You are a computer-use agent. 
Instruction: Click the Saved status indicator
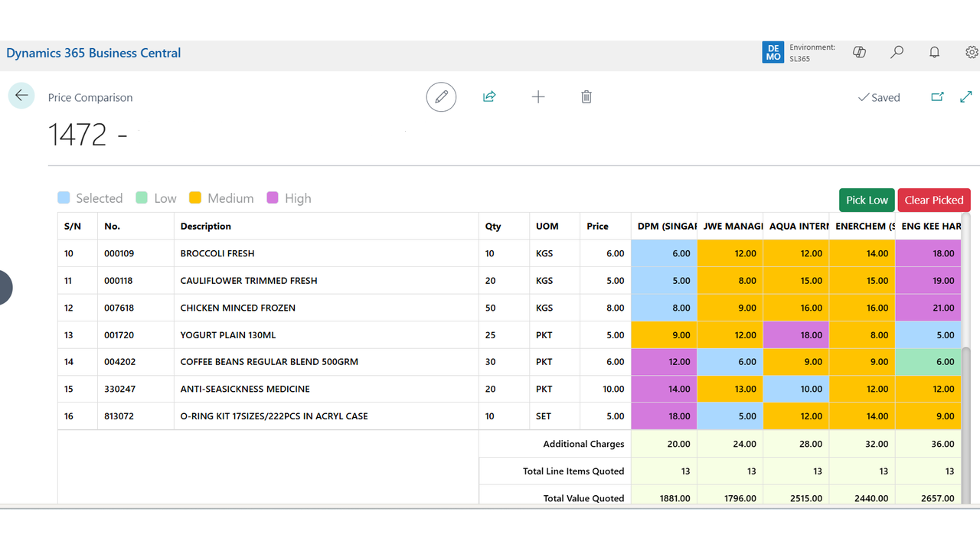879,97
